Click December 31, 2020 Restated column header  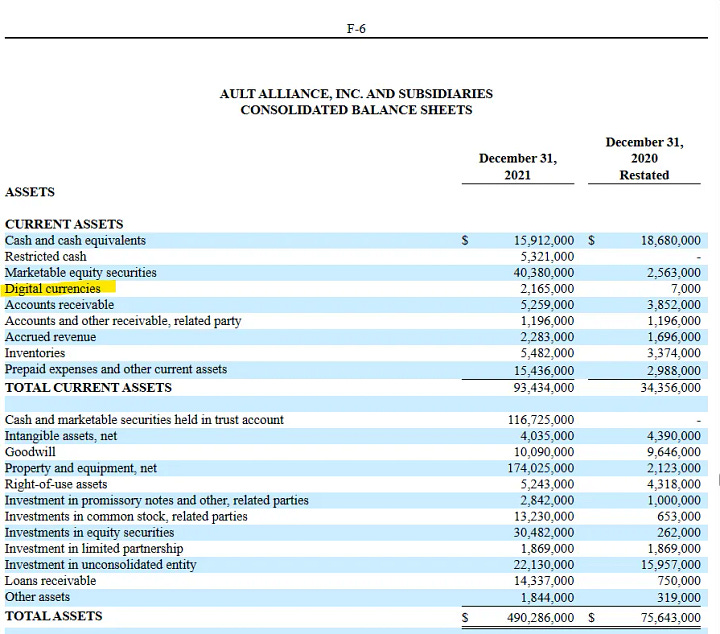click(644, 158)
